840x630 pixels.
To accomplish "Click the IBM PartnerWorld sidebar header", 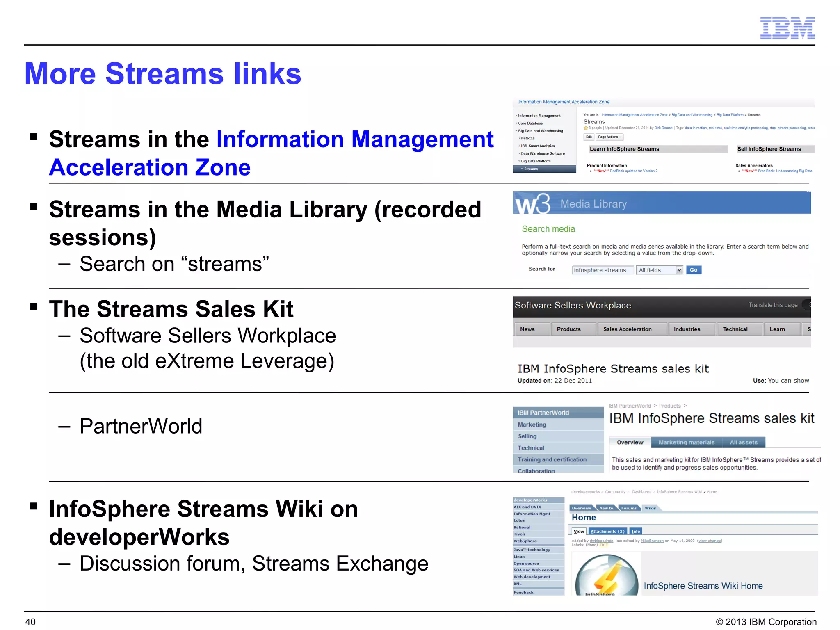I will [558, 413].
